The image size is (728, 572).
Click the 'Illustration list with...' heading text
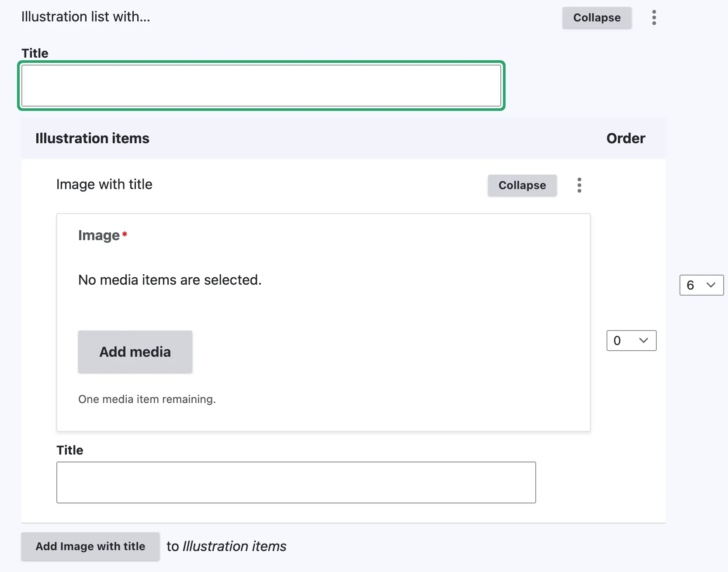pos(86,17)
